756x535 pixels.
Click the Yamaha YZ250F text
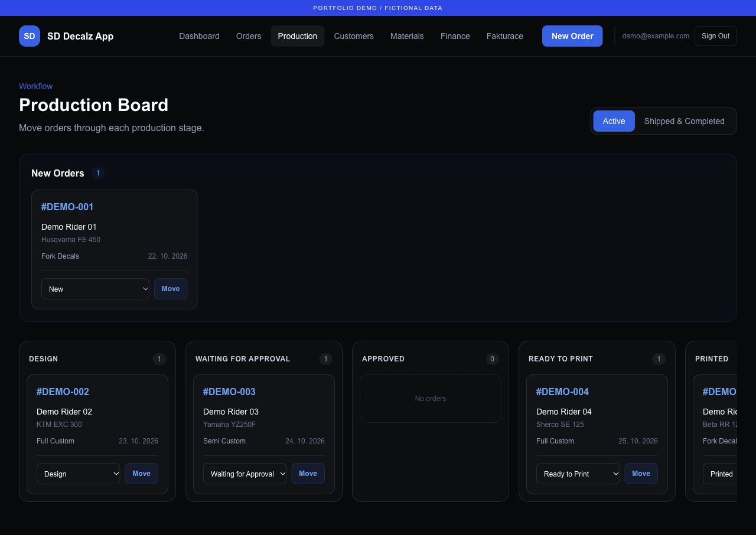230,425
